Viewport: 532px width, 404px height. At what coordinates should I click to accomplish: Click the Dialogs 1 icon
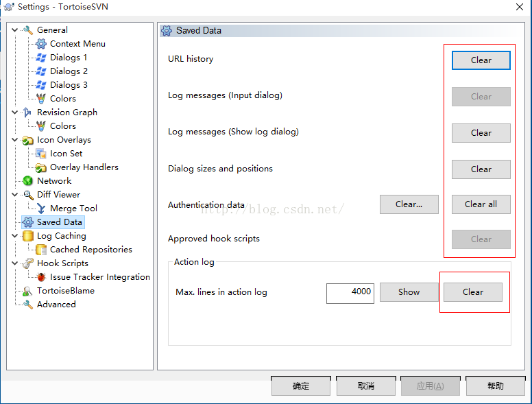click(41, 58)
